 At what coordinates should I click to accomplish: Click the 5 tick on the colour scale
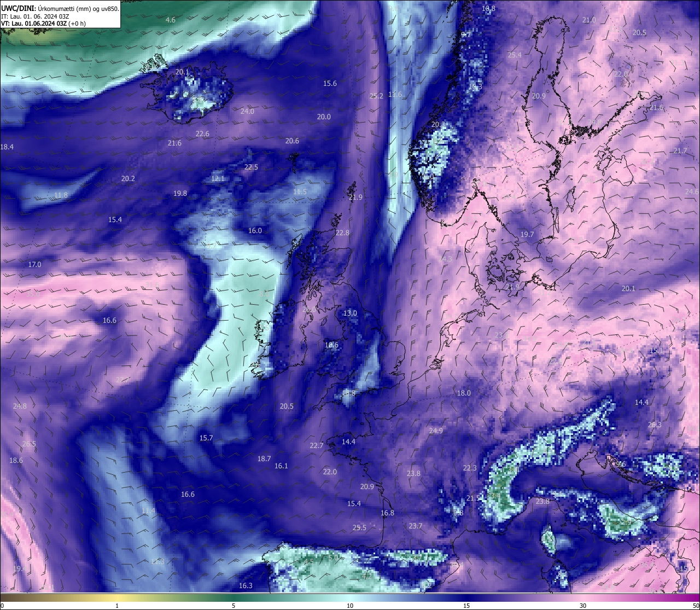click(x=234, y=606)
